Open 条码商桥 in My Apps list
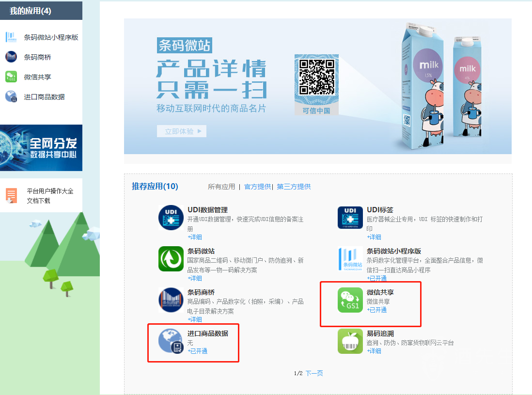 (37, 57)
